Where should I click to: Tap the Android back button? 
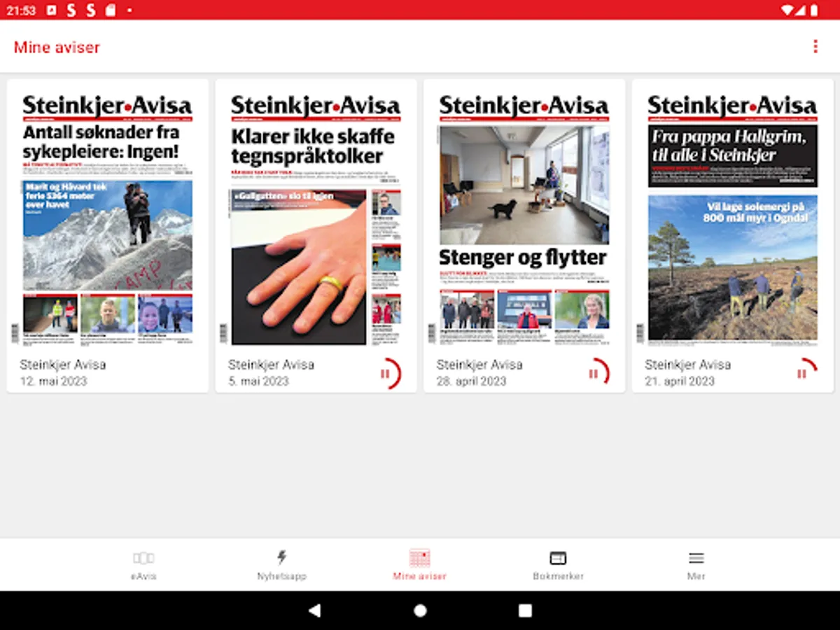tap(315, 610)
